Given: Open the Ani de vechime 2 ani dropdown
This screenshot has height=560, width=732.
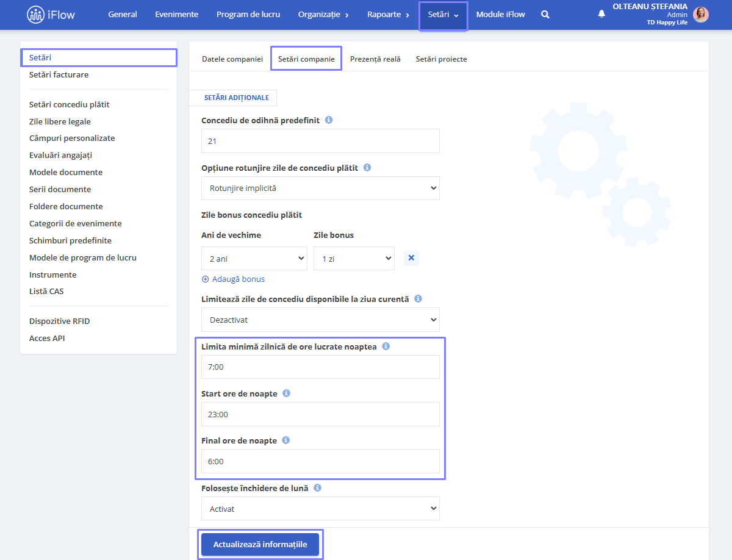Looking at the screenshot, I should [254, 259].
